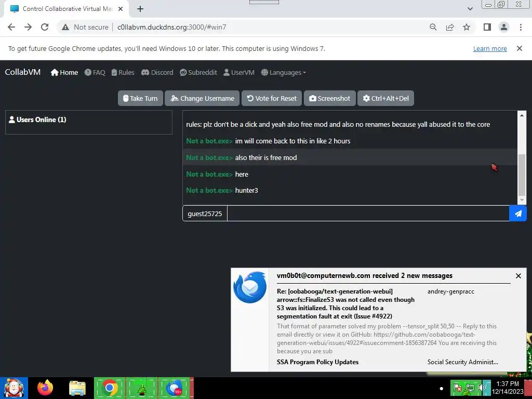Screen dimensions: 532x399
Task: Go to CollabVM Home link
Action: pos(64,72)
